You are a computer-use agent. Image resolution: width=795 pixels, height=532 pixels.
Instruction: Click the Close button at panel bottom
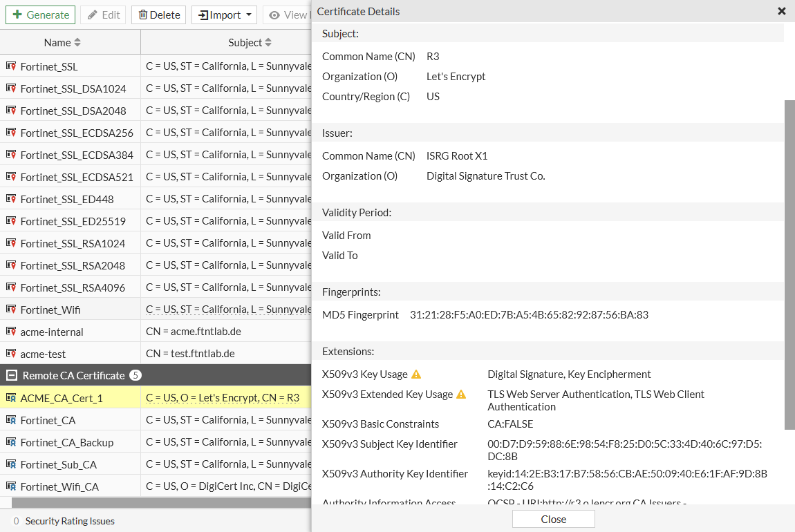[553, 520]
